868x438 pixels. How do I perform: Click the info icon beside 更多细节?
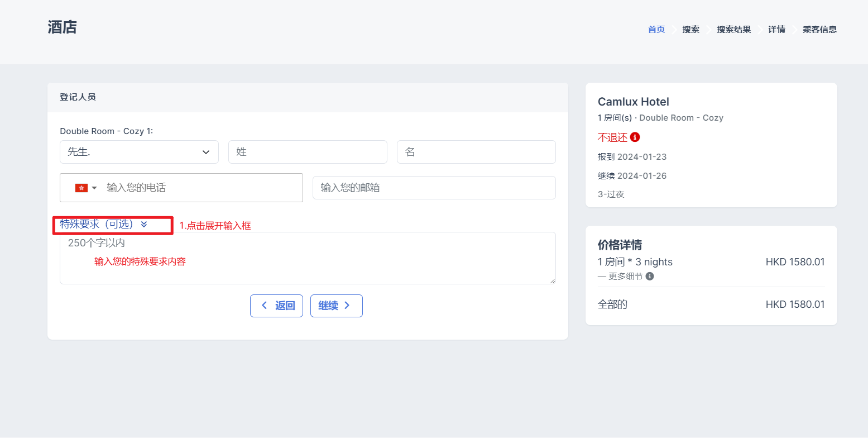pyautogui.click(x=650, y=277)
